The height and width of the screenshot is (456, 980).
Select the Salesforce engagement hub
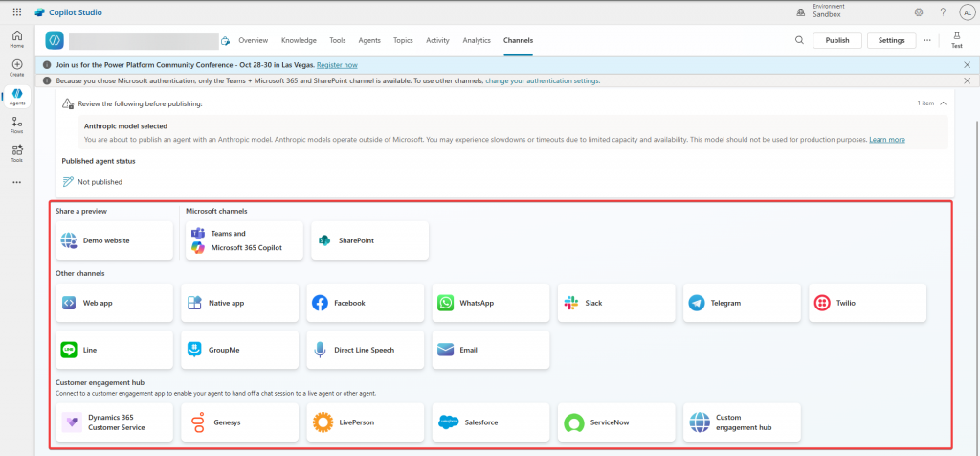point(491,422)
